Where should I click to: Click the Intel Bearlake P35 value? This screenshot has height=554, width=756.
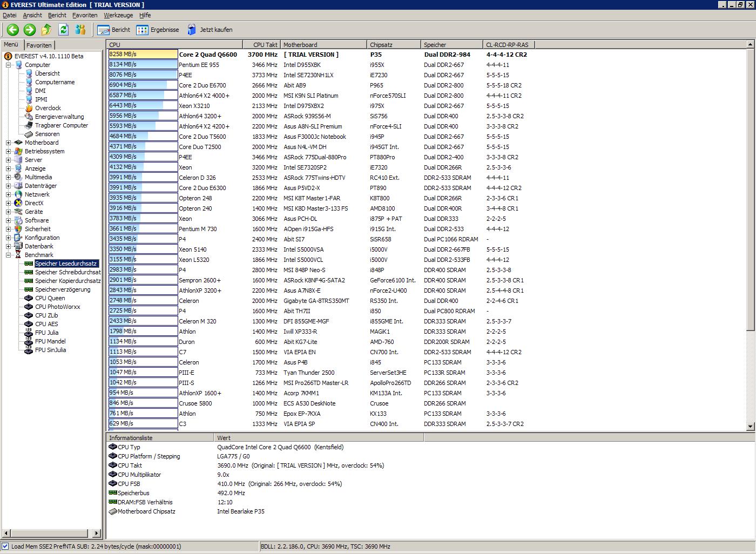pyautogui.click(x=241, y=511)
